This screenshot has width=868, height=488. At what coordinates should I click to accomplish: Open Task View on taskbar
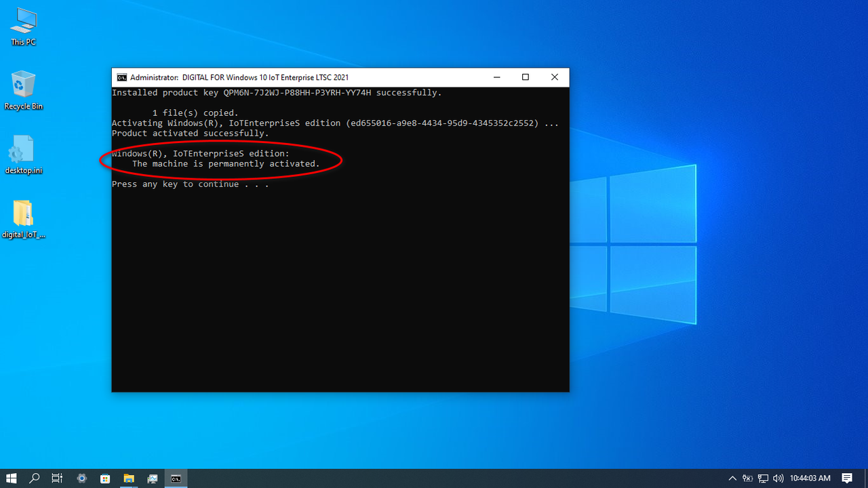click(x=58, y=479)
